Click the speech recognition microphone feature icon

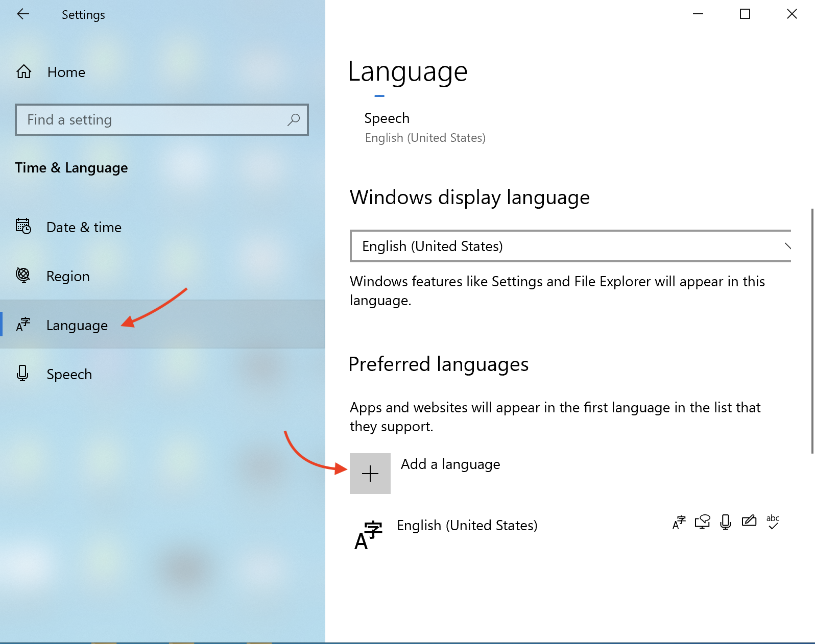(726, 522)
